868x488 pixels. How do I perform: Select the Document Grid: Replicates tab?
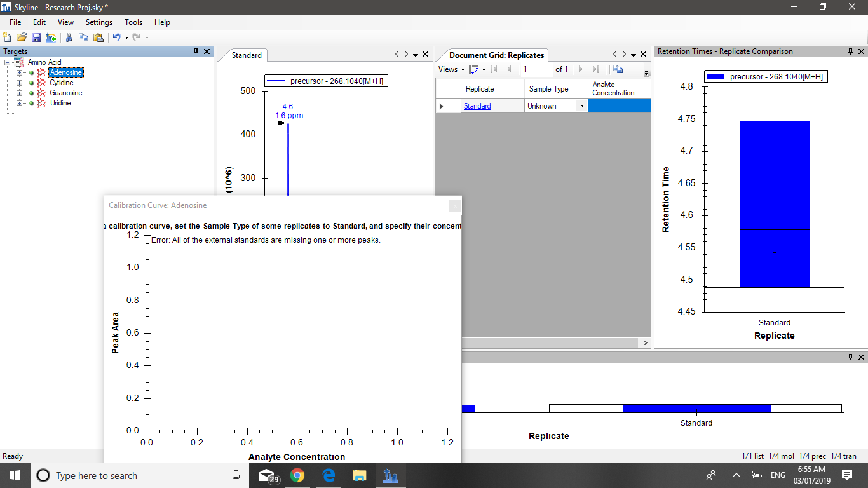click(496, 55)
